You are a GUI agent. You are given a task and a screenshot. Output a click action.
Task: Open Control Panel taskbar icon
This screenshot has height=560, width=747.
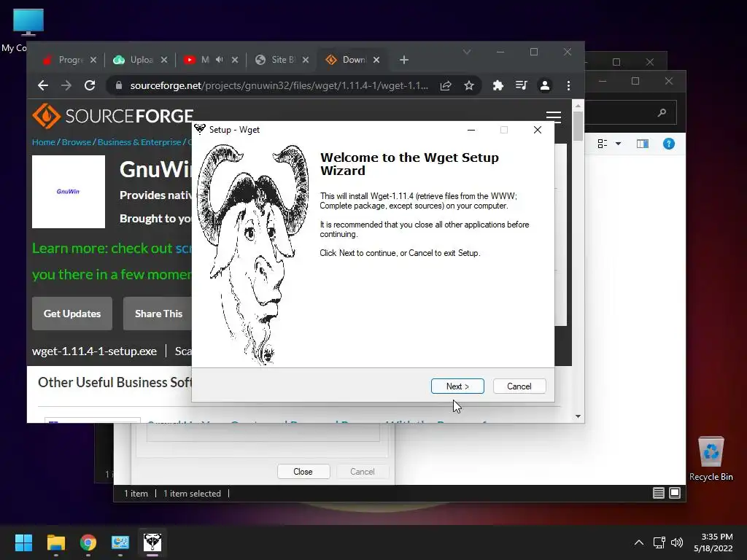(120, 542)
